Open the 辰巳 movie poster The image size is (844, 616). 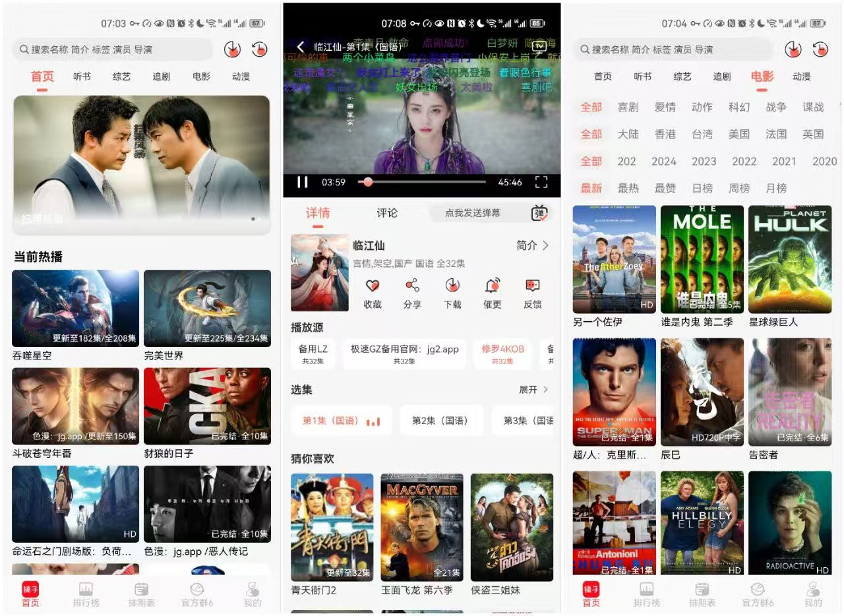coord(702,392)
